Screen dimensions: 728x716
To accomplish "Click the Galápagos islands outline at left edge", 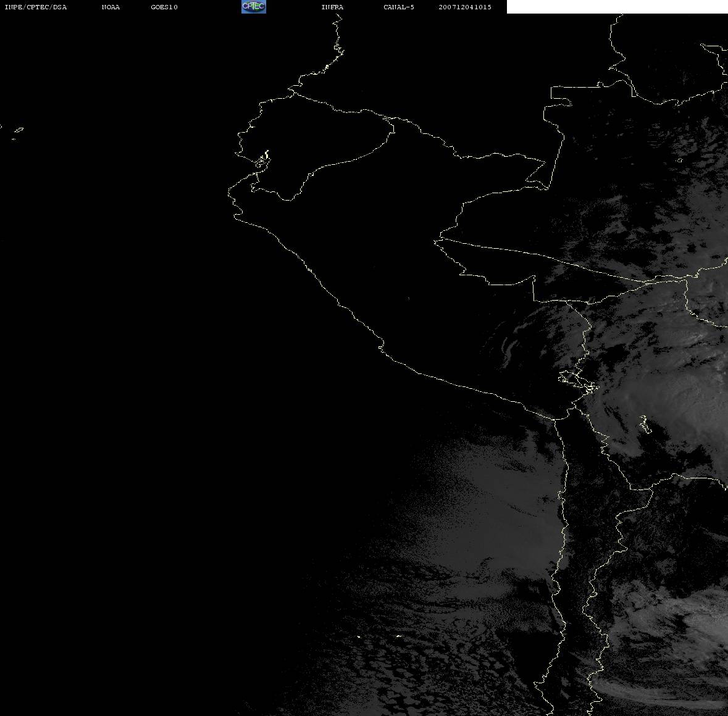I will pos(17,130).
